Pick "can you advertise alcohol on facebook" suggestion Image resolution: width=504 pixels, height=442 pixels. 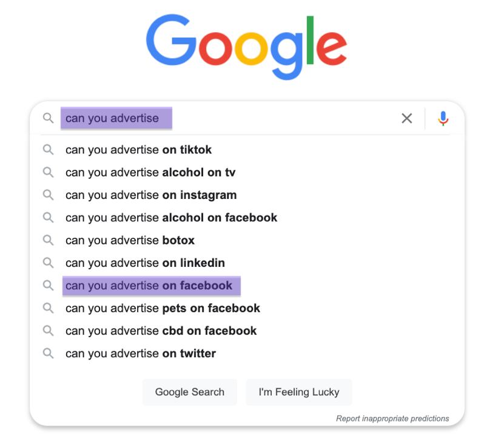(171, 218)
